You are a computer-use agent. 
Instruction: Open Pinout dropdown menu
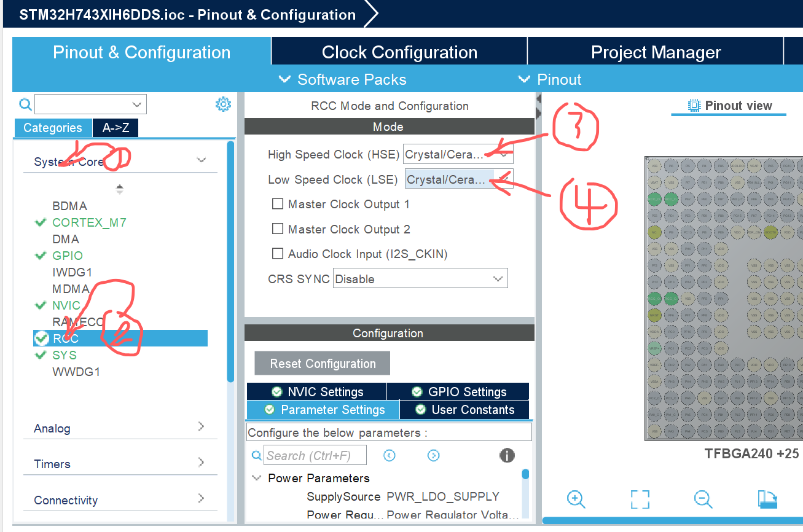550,79
